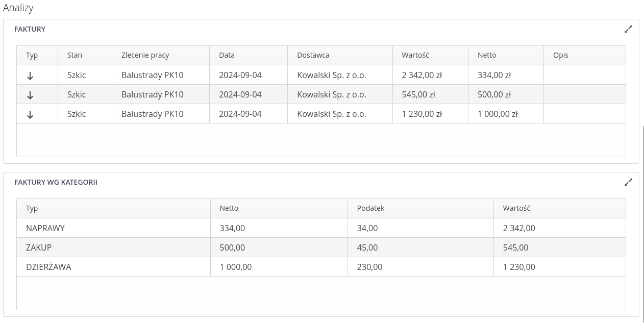The width and height of the screenshot is (644, 323).
Task: Select the ZAKUP category row
Action: (x=39, y=247)
